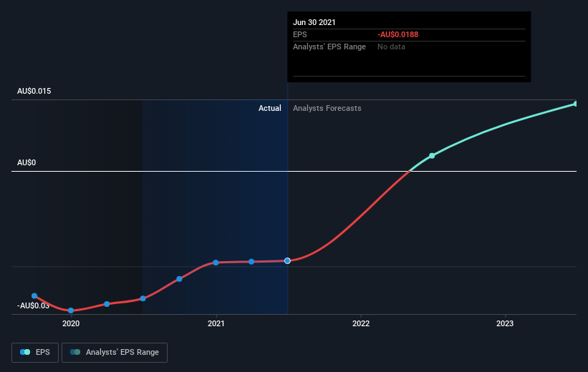This screenshot has width=588, height=372.
Task: Click the Analysts' EPS Range label in tooltip
Action: pos(329,46)
